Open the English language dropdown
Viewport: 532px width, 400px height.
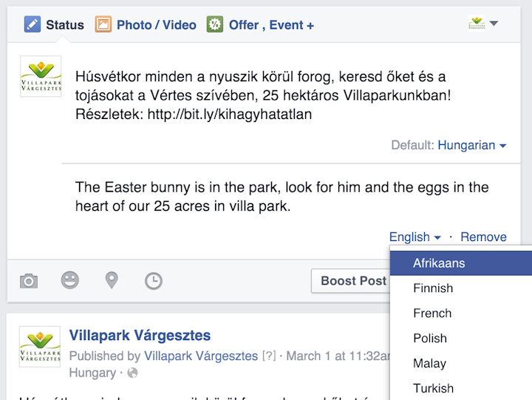pyautogui.click(x=415, y=237)
